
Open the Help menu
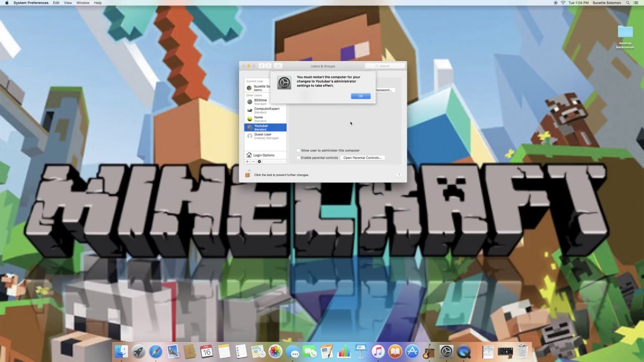pyautogui.click(x=98, y=3)
